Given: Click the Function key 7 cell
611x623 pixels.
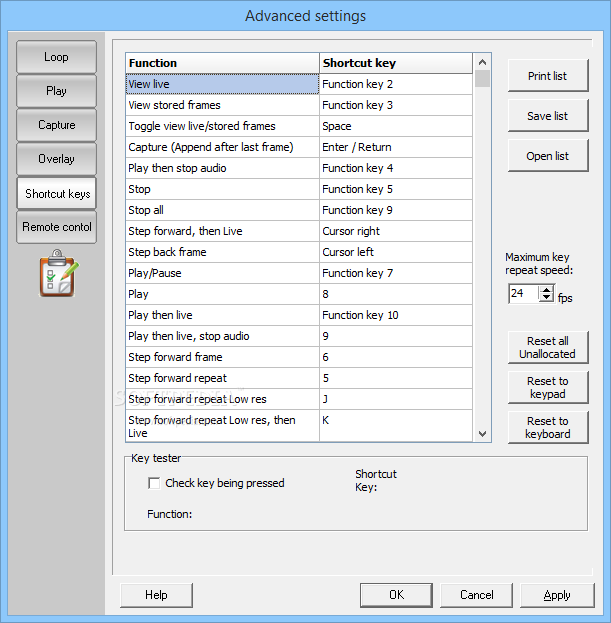Looking at the screenshot, I should [396, 273].
